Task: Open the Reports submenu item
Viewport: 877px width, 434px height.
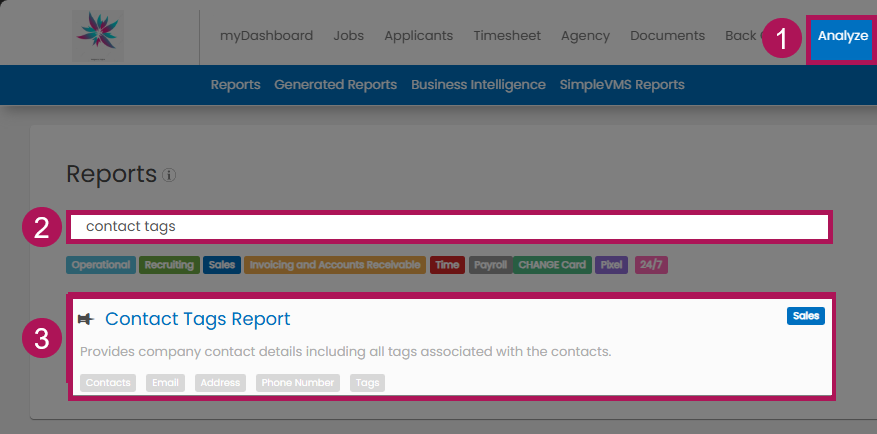Action: (x=235, y=85)
